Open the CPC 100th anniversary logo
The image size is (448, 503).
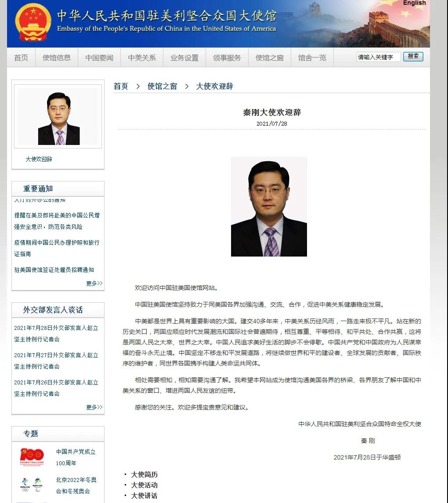[32, 457]
